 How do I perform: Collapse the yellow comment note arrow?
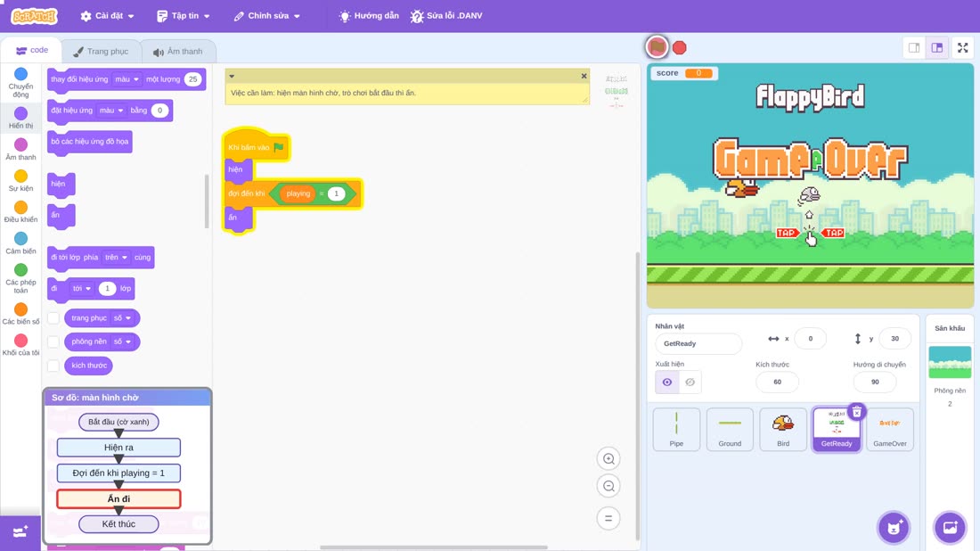point(232,77)
